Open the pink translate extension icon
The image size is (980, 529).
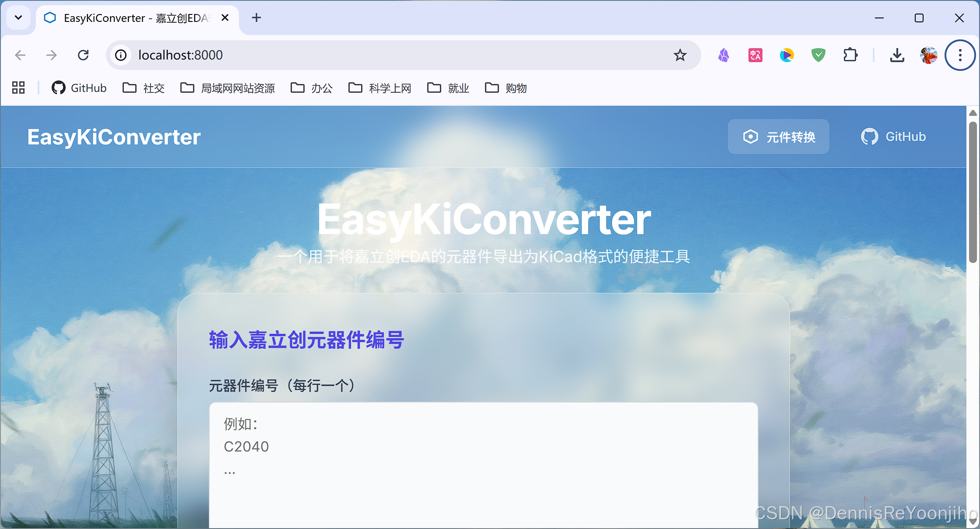coord(755,55)
